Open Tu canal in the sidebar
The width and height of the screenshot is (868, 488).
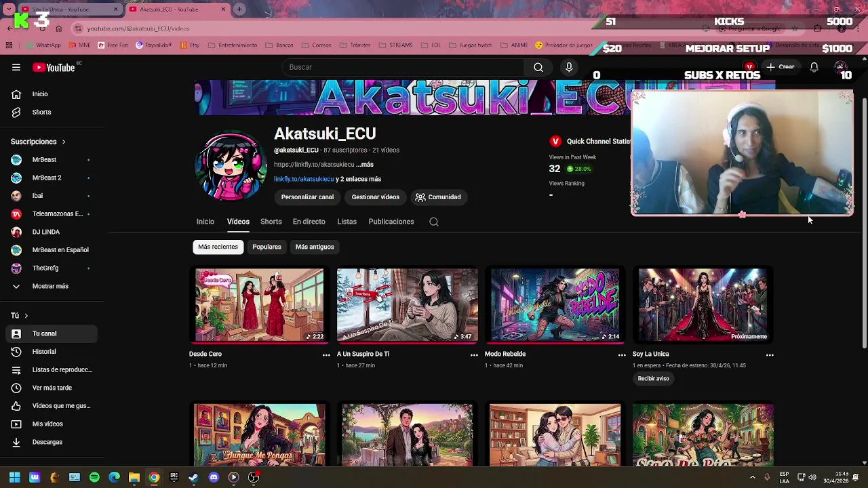[x=52, y=333]
